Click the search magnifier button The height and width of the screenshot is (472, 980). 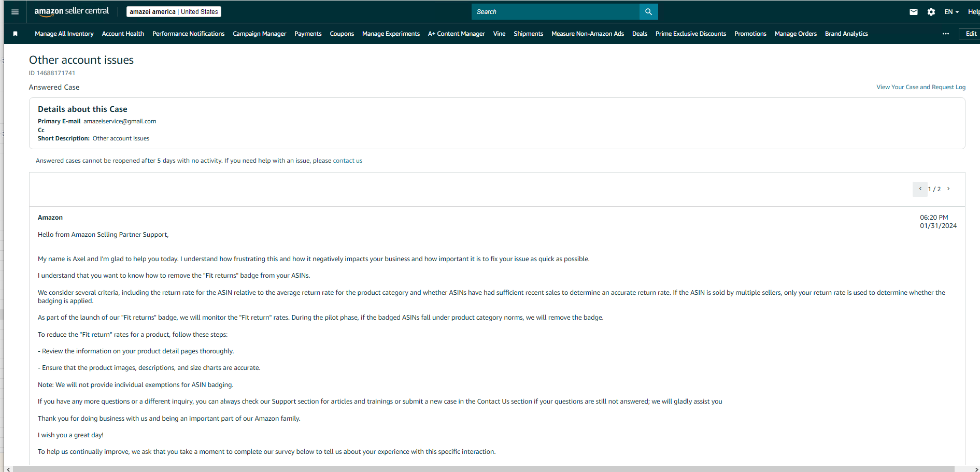(648, 11)
